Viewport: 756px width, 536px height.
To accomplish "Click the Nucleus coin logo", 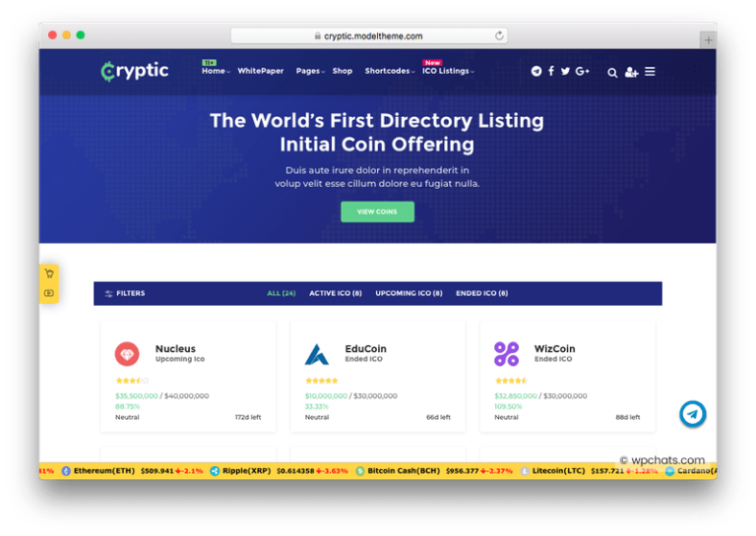I will pyautogui.click(x=127, y=354).
